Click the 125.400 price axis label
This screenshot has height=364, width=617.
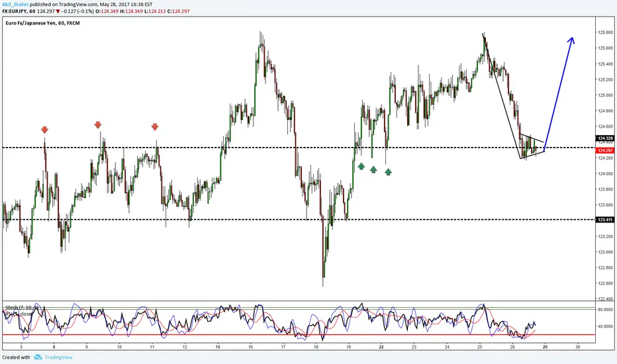[x=606, y=64]
